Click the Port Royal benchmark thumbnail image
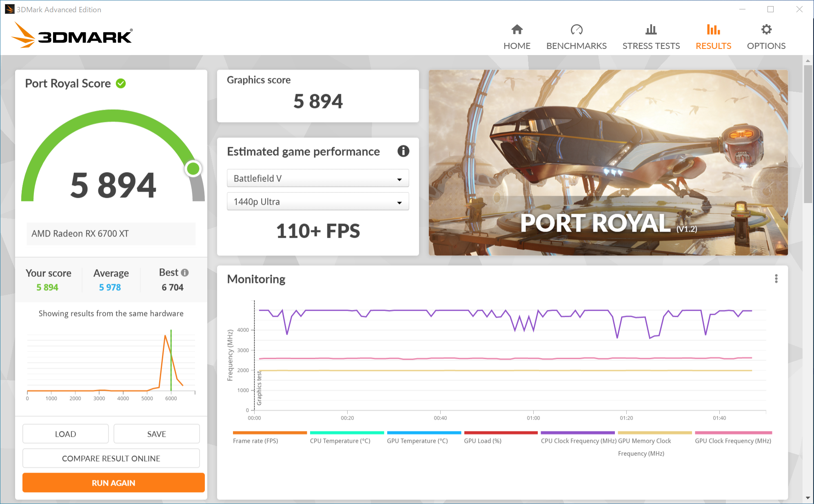Image resolution: width=814 pixels, height=504 pixels. (x=608, y=162)
